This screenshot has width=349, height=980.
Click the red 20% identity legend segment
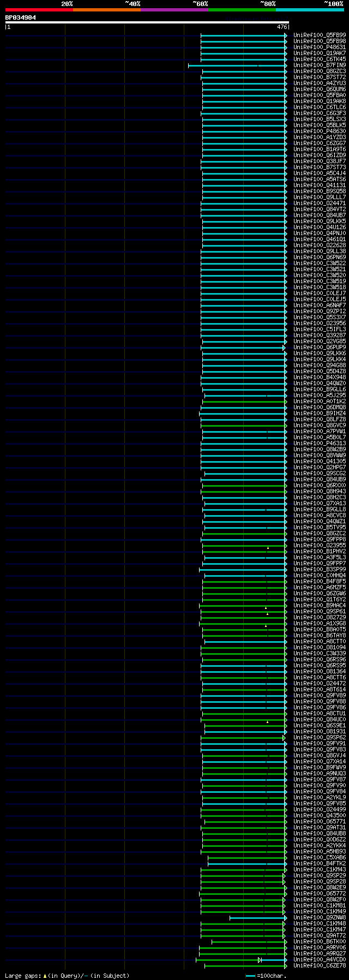click(x=39, y=10)
